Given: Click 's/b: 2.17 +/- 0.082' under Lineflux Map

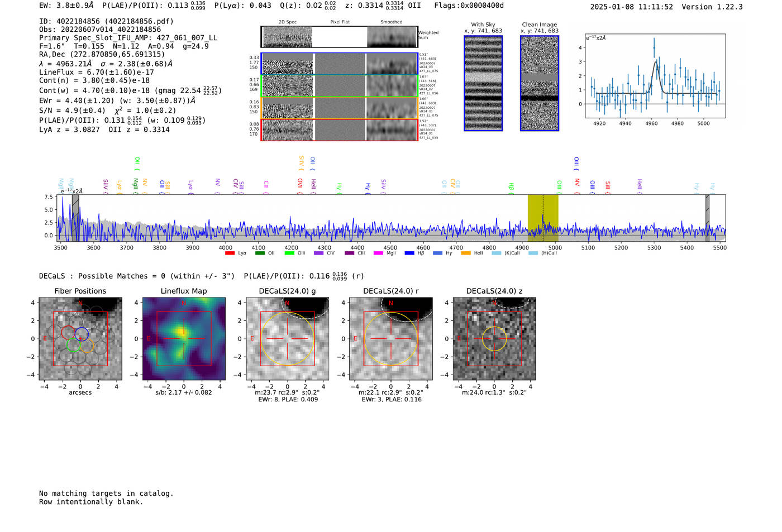Looking at the screenshot, I should (184, 392).
